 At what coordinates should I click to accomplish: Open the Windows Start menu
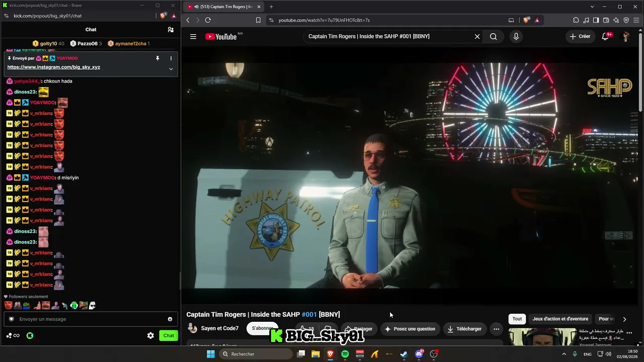pos(211,354)
